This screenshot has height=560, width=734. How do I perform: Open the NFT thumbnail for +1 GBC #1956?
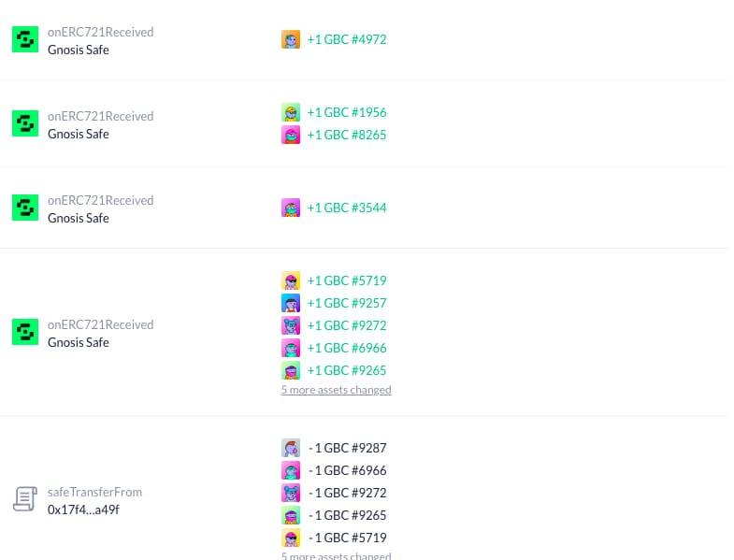(x=291, y=112)
